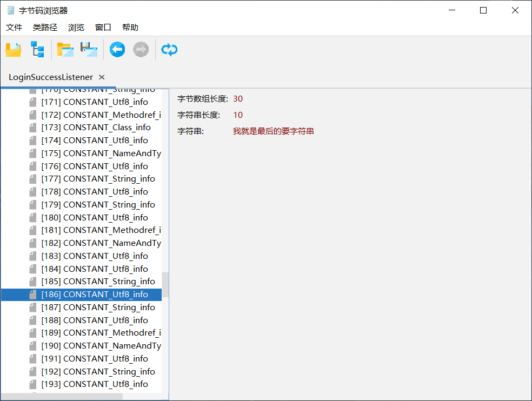Refresh the bytecode view with the reload icon

pos(169,49)
